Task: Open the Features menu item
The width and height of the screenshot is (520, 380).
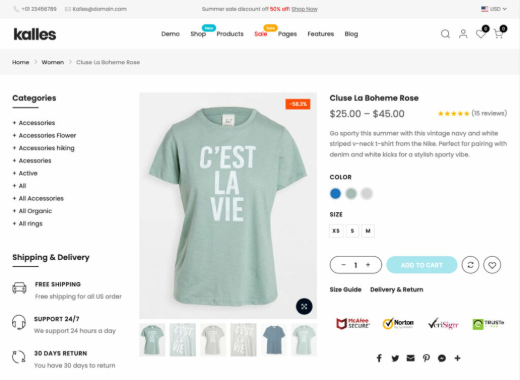Action: 321,34
